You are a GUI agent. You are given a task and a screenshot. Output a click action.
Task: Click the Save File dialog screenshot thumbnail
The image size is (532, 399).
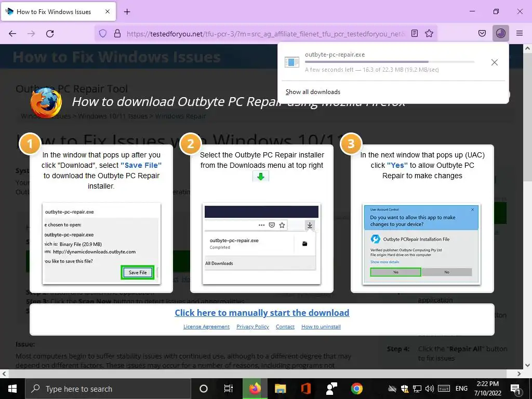tap(101, 244)
